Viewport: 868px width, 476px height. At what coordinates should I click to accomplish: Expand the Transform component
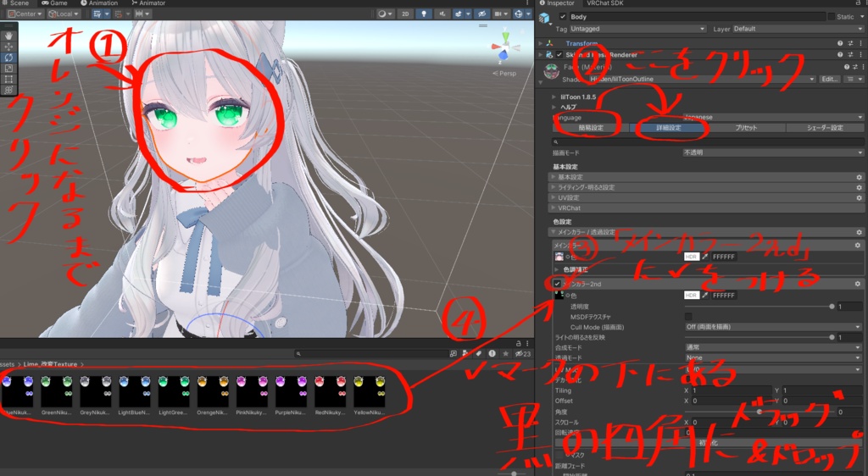point(541,43)
